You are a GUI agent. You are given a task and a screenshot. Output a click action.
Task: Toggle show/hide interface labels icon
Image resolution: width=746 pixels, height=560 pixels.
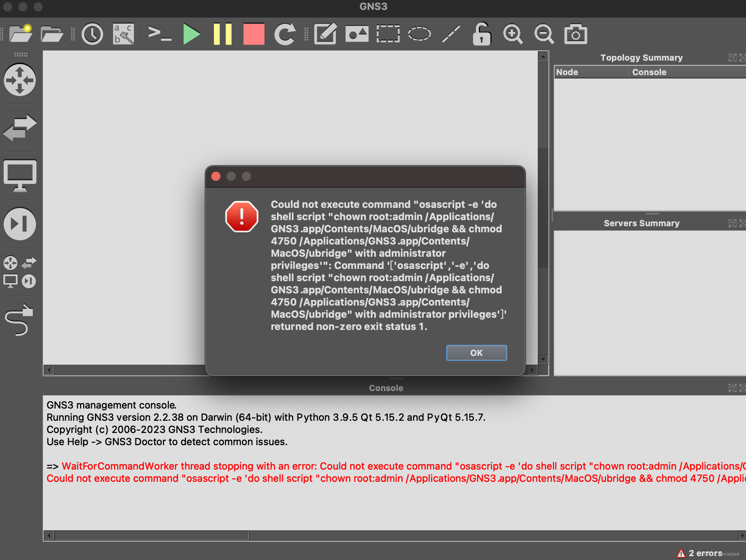[124, 34]
